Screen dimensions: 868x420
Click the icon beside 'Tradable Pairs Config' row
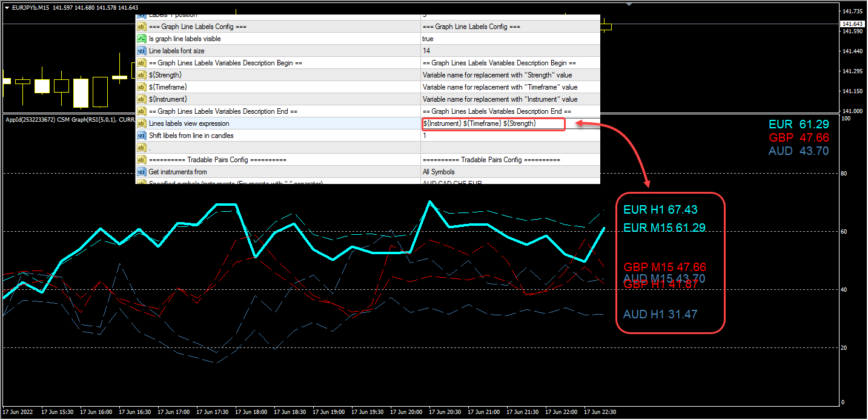point(141,160)
